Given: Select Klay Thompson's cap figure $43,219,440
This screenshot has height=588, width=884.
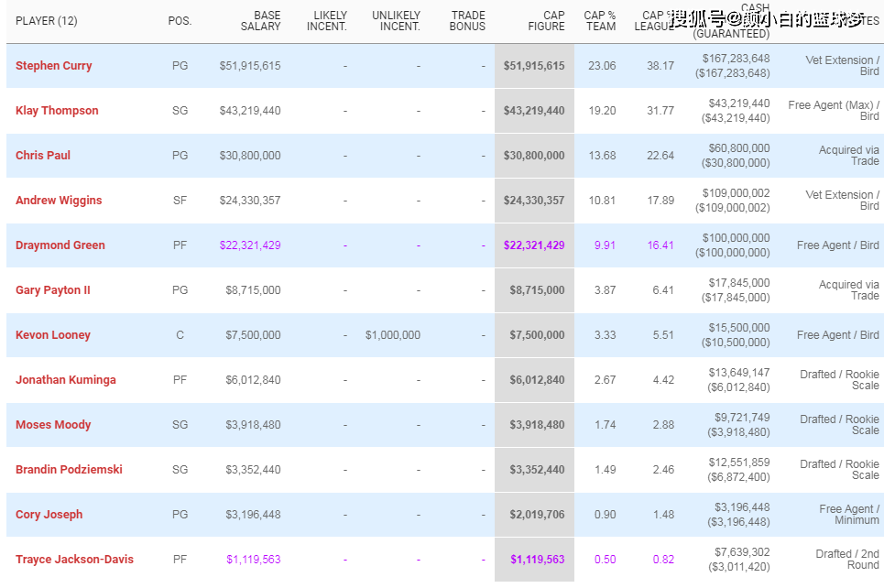Looking at the screenshot, I should 534,111.
